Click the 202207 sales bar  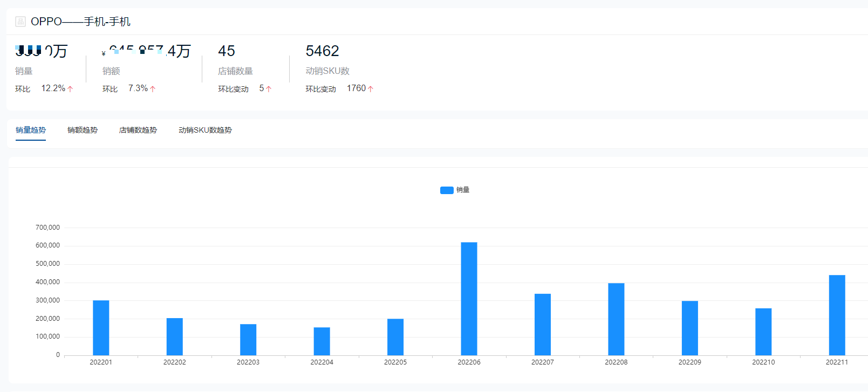pyautogui.click(x=543, y=324)
